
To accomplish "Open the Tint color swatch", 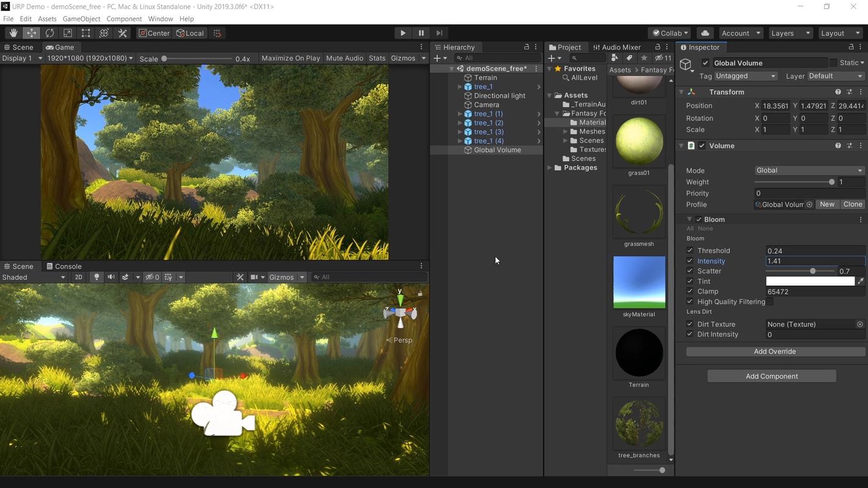I will [811, 281].
